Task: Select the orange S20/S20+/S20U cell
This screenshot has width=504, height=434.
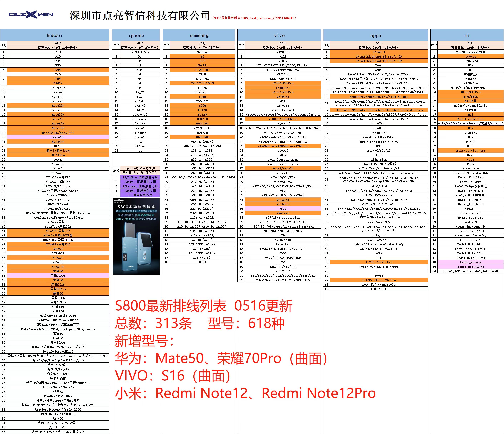Action: pos(202,83)
